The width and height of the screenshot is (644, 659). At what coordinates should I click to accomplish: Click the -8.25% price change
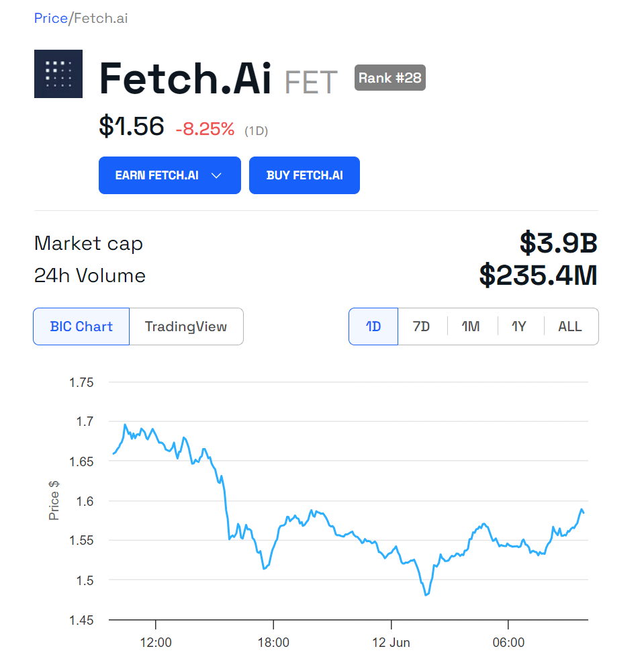pos(205,129)
